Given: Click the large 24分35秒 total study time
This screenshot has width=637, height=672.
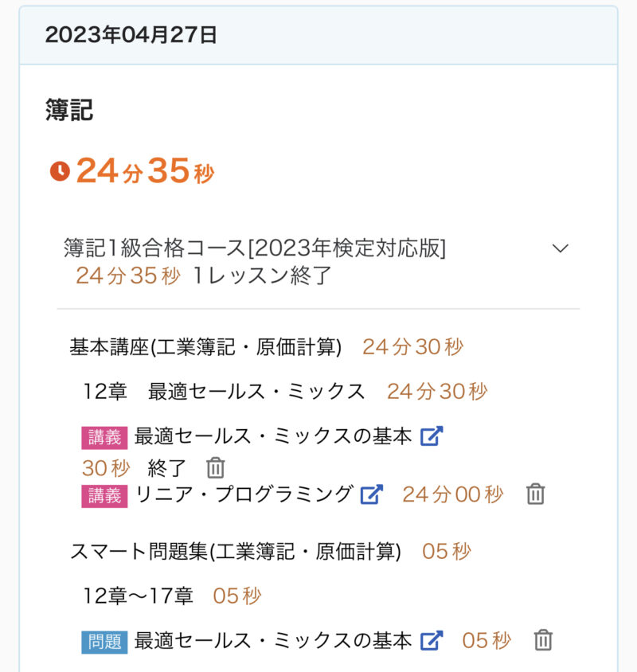Looking at the screenshot, I should pos(145,171).
